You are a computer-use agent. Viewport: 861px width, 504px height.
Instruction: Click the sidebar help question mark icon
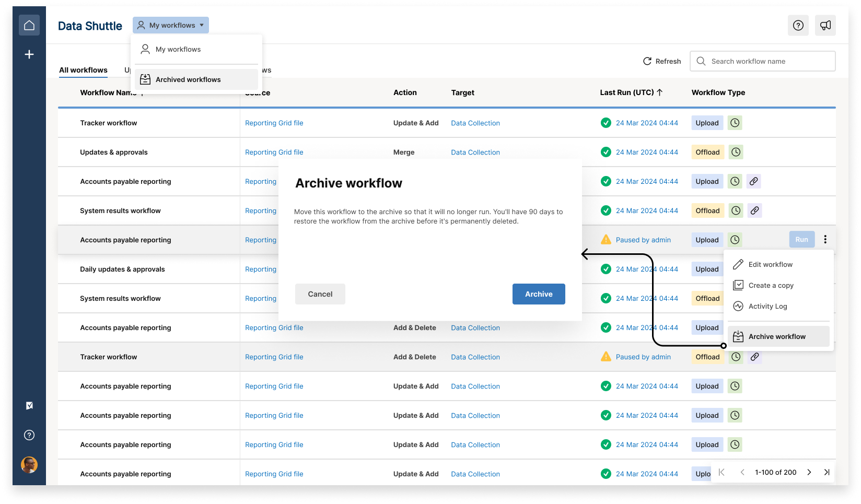(29, 435)
